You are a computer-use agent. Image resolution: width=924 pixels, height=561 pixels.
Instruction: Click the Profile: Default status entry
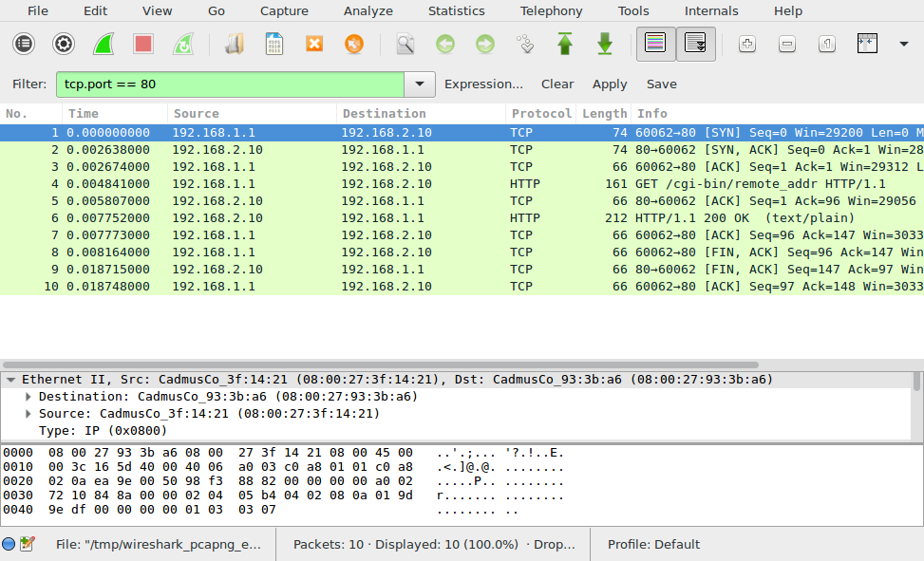[653, 545]
